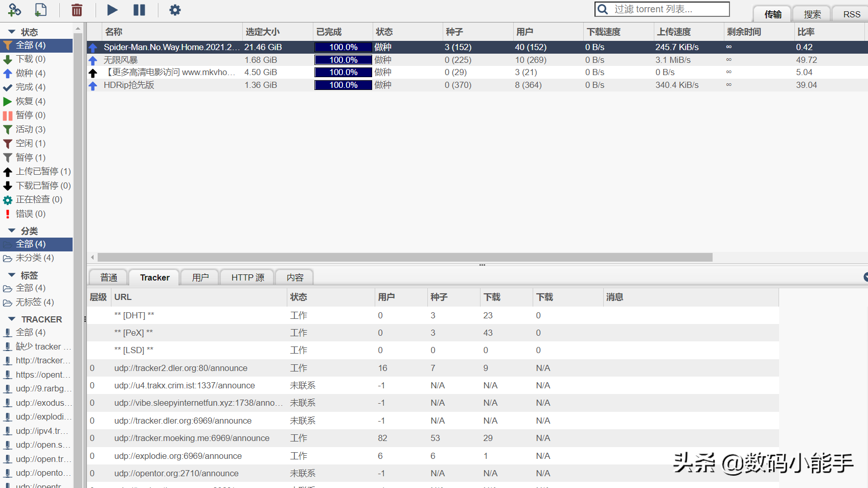Sort torrents by 比率 column
The image size is (868, 488).
click(829, 32)
